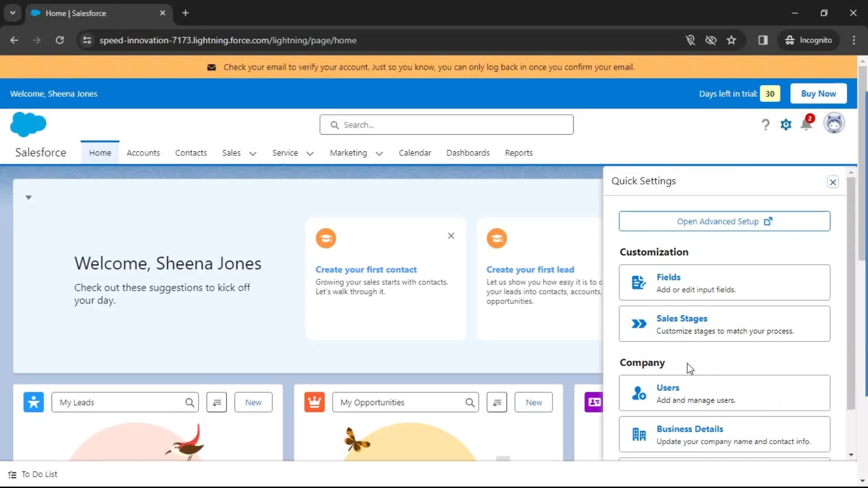
Task: Click the Sales Stages chevrons icon
Action: tap(639, 324)
